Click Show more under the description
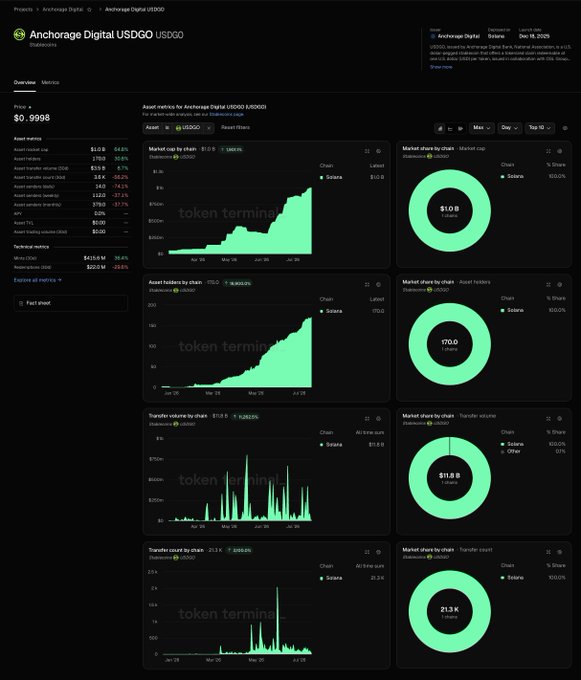581x680 pixels. coord(441,67)
